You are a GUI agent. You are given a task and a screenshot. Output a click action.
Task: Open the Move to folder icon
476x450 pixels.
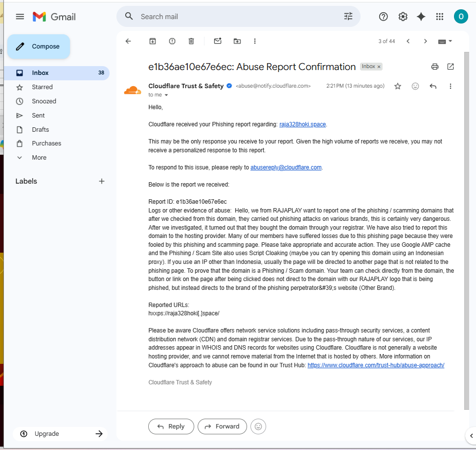point(237,41)
